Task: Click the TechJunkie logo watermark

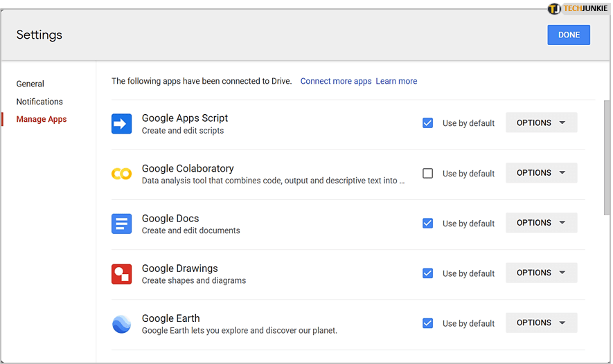Action: click(577, 9)
